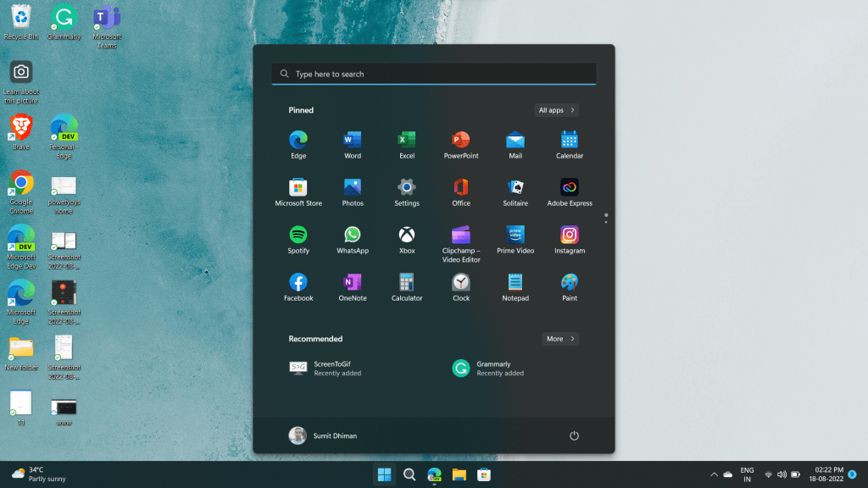Image resolution: width=868 pixels, height=488 pixels.
Task: Open Clipchamp Video Editor
Action: [x=461, y=245]
